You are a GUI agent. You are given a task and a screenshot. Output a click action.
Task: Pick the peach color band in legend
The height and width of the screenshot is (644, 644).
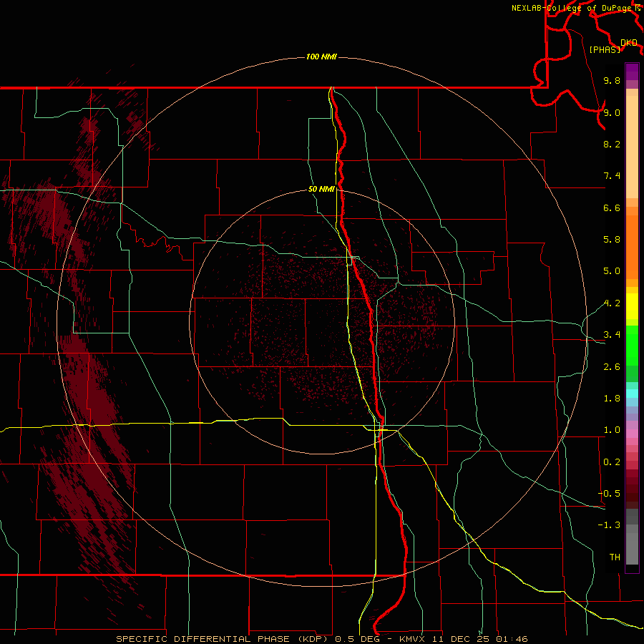[632, 147]
